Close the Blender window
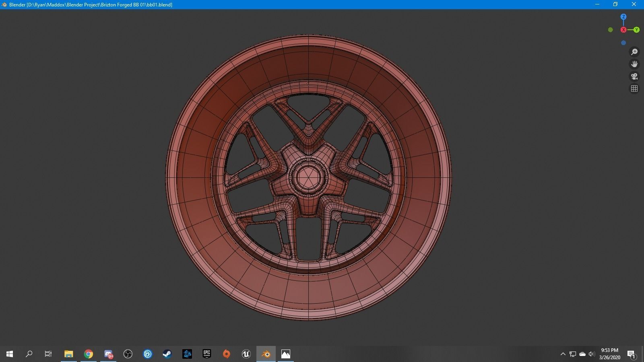 634,4
